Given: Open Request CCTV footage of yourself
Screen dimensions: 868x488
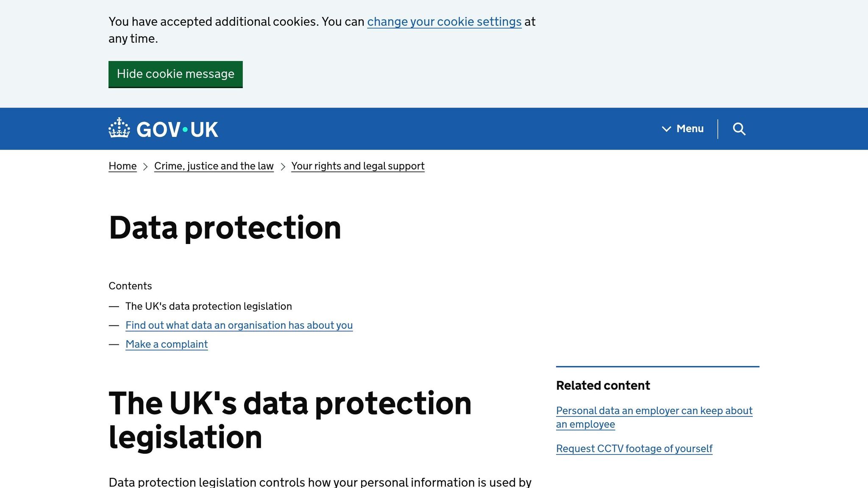Looking at the screenshot, I should tap(634, 448).
